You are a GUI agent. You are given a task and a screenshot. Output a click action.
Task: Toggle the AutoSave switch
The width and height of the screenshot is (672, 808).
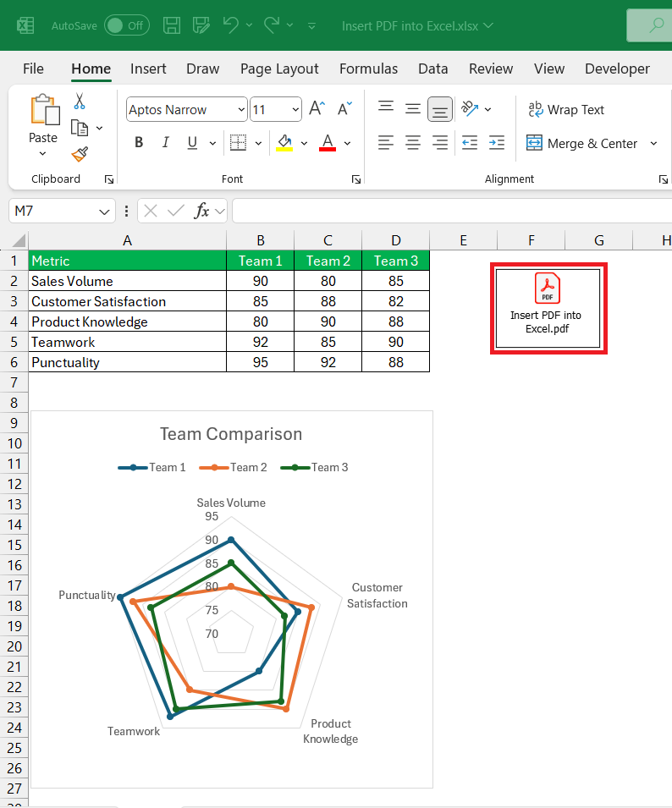pos(127,25)
